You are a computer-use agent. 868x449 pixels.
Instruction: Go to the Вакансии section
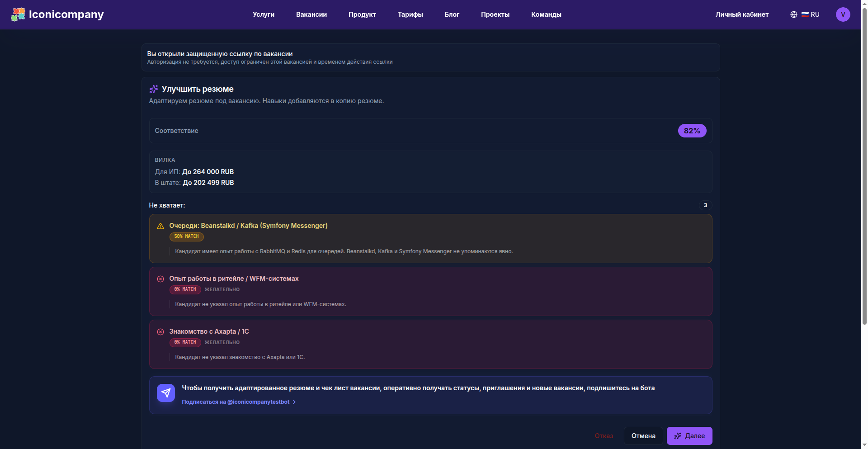311,14
